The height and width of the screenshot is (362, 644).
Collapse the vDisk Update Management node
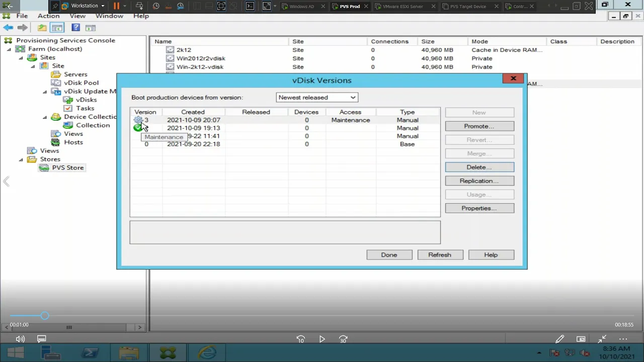click(x=45, y=92)
